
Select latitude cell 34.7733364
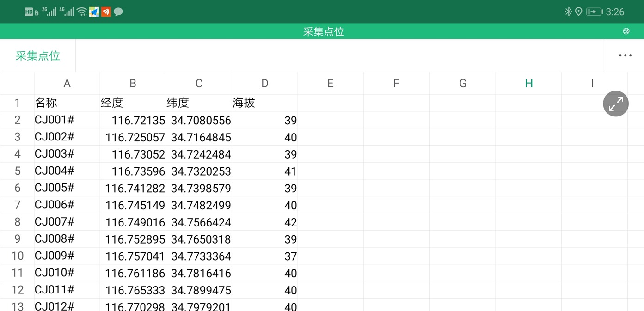coord(199,256)
